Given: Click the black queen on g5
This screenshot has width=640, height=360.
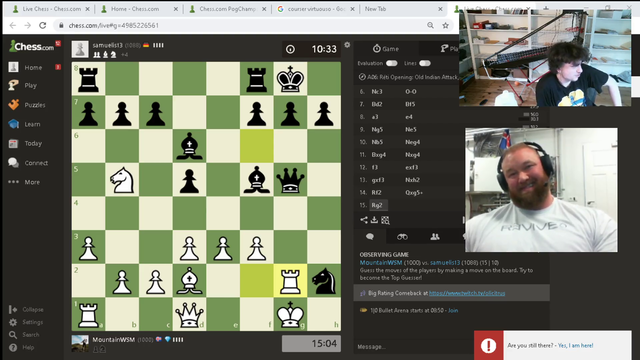Looking at the screenshot, I should pyautogui.click(x=290, y=180).
